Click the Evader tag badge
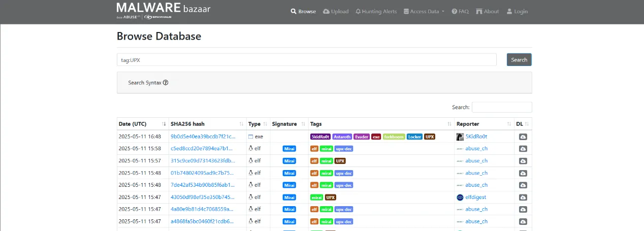Screen dimensions: 644x231 (362, 137)
